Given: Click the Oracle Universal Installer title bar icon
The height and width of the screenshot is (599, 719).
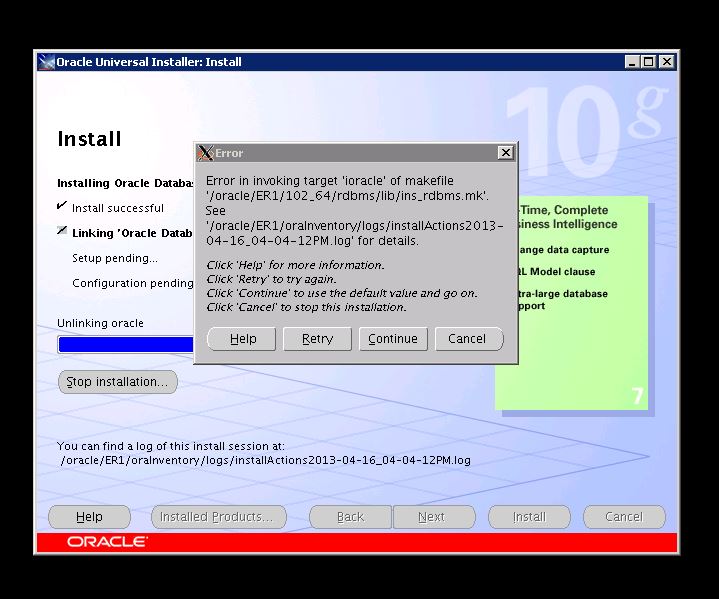Looking at the screenshot, I should tap(46, 62).
